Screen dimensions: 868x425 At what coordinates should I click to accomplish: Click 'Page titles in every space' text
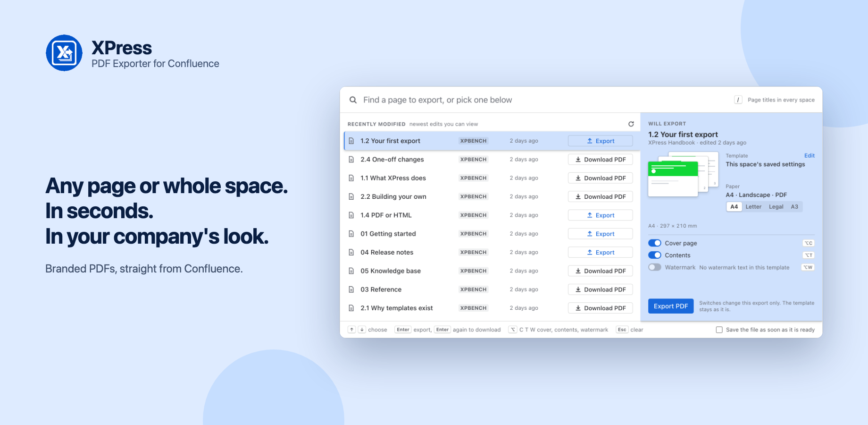(781, 100)
